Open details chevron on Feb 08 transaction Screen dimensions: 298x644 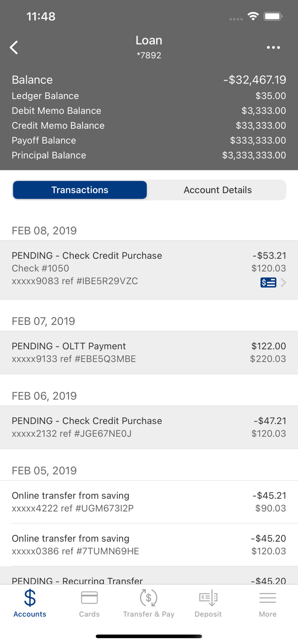point(283,283)
